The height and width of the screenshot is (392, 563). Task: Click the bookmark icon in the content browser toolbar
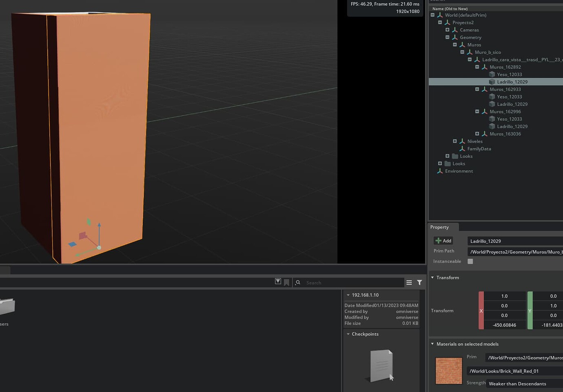pos(286,282)
